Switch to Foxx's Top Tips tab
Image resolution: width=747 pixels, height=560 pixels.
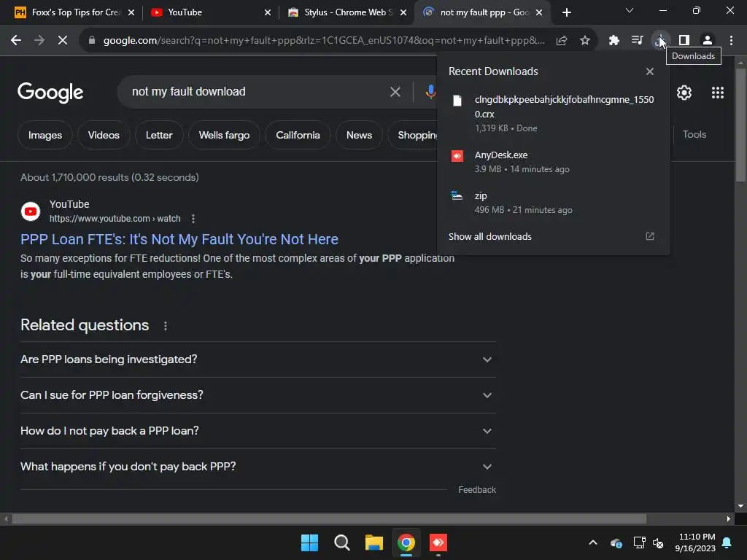pos(66,12)
